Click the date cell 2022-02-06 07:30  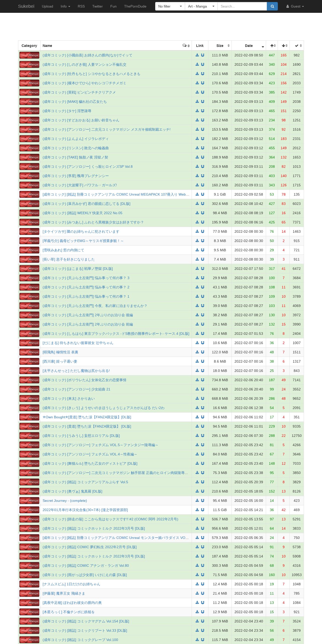[249, 436]
